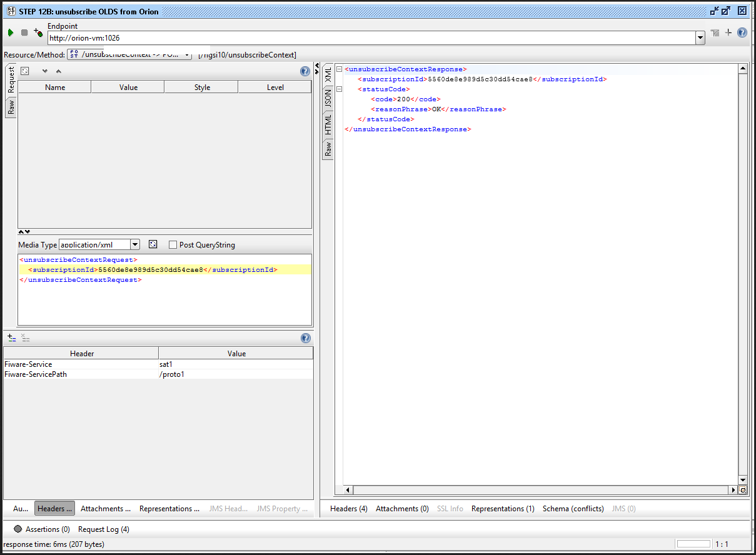The image size is (756, 555).
Task: Select the sat1 header value cell
Action: pyautogui.click(x=236, y=364)
